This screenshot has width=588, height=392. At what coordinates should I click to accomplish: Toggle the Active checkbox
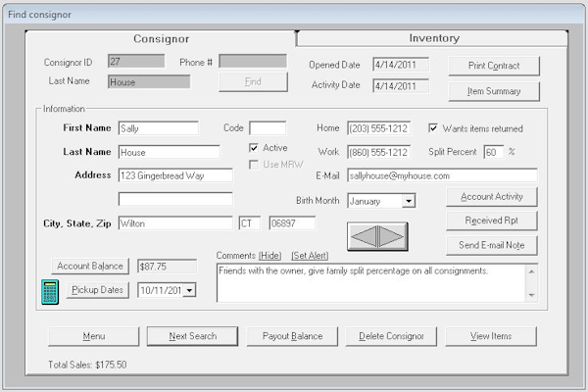click(x=255, y=148)
